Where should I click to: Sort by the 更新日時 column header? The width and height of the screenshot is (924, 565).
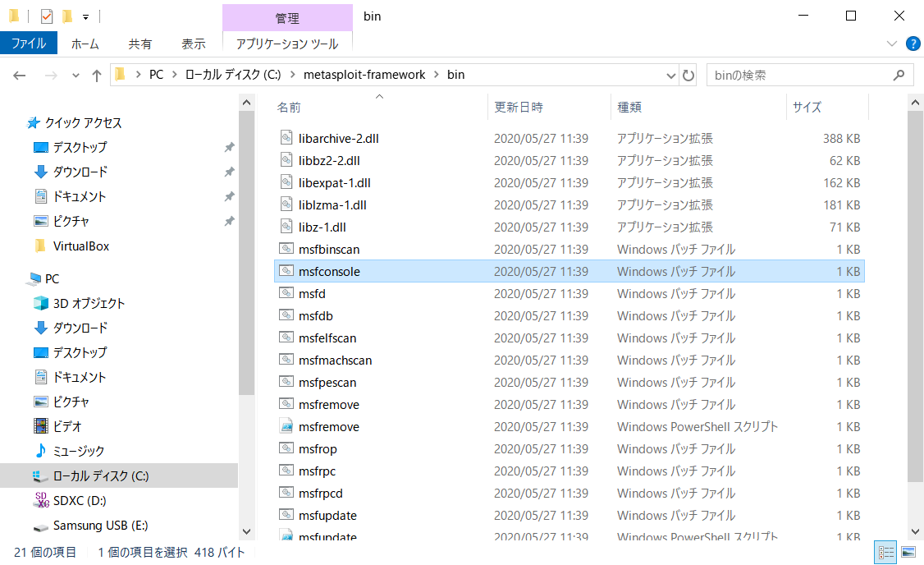tap(519, 108)
